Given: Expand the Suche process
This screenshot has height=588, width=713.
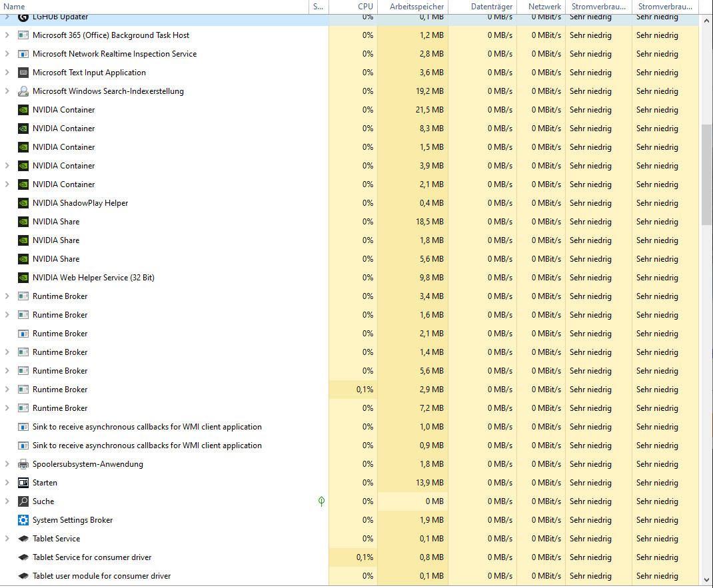Looking at the screenshot, I should [7, 501].
